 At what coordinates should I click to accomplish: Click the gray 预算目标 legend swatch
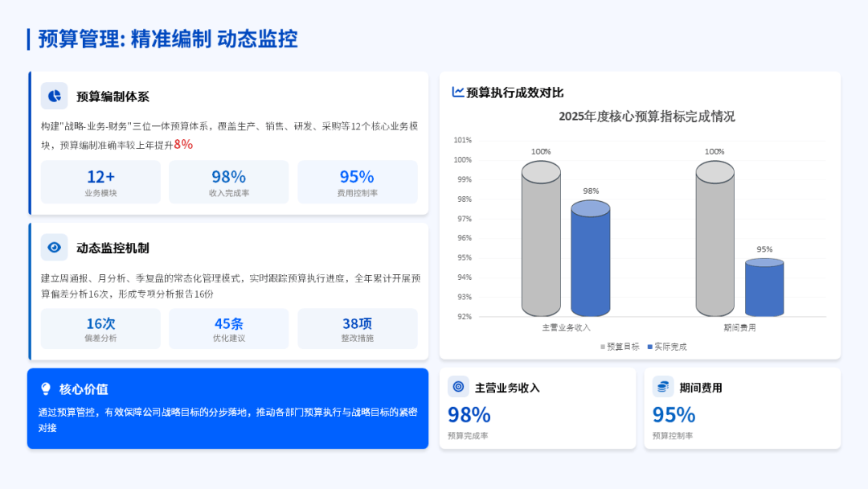(603, 347)
